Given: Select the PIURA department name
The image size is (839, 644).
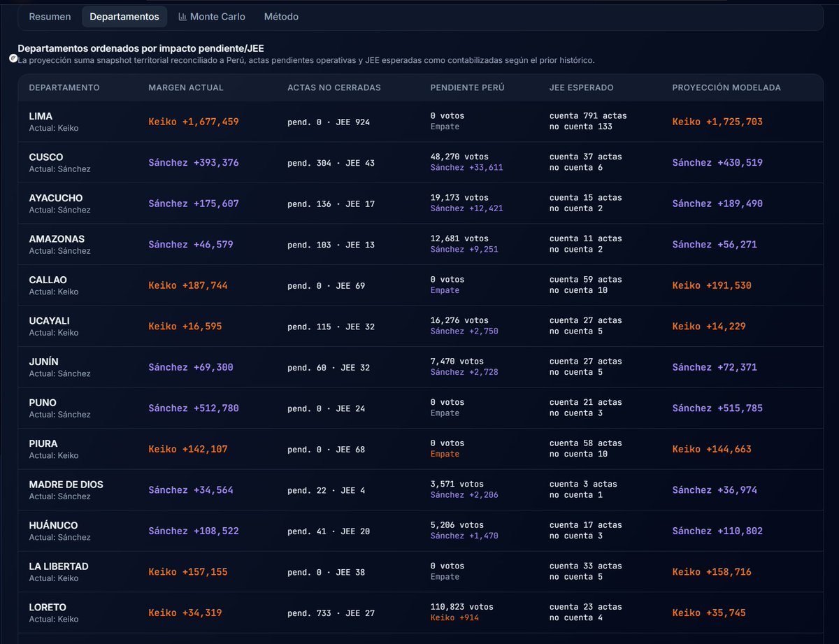Looking at the screenshot, I should pos(43,443).
